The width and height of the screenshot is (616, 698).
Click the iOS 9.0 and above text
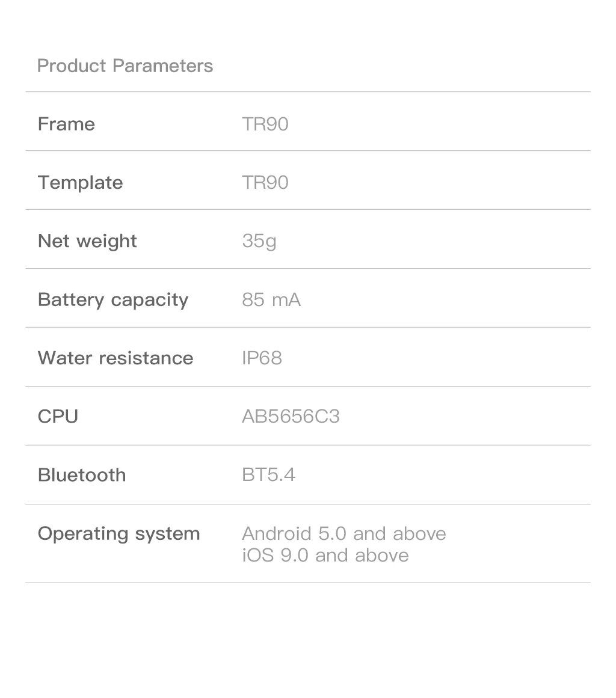pyautogui.click(x=325, y=555)
